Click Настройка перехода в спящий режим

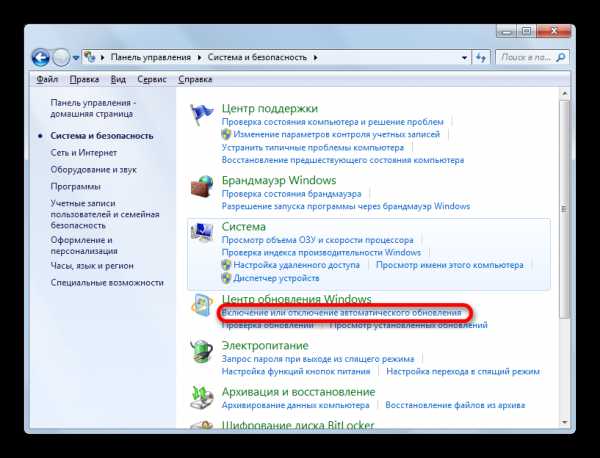click(463, 371)
